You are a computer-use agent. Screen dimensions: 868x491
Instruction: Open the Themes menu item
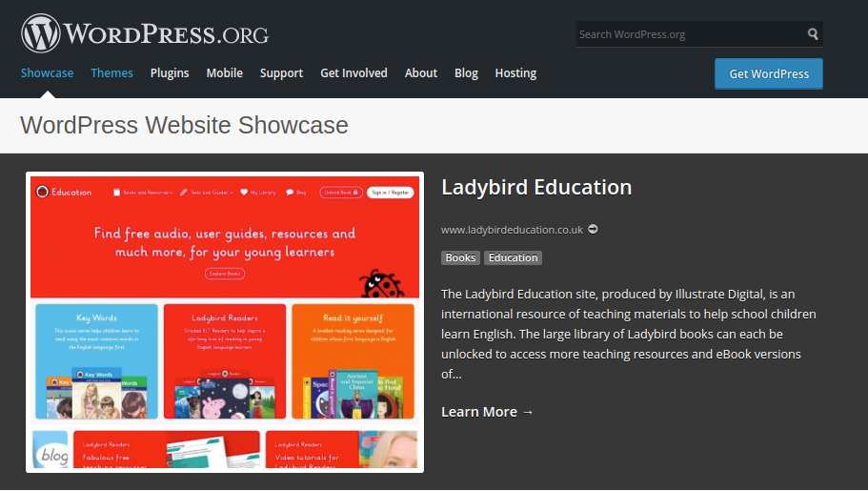pyautogui.click(x=111, y=73)
